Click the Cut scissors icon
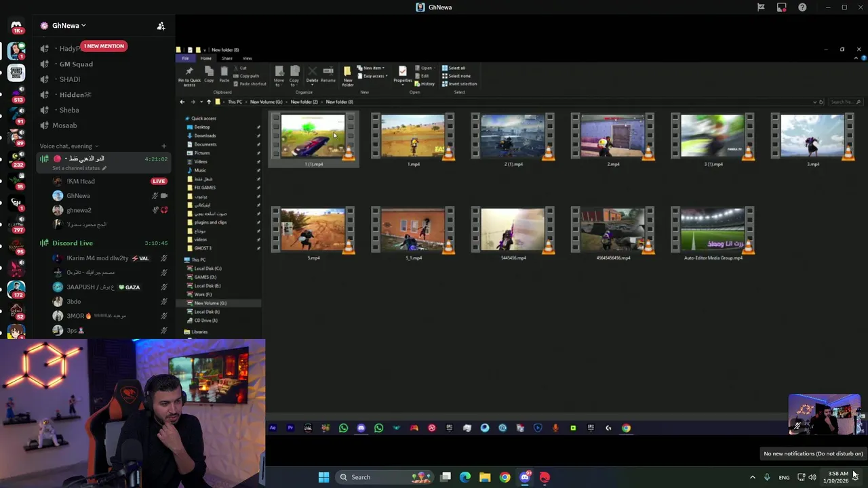The image size is (868, 488). click(x=236, y=68)
